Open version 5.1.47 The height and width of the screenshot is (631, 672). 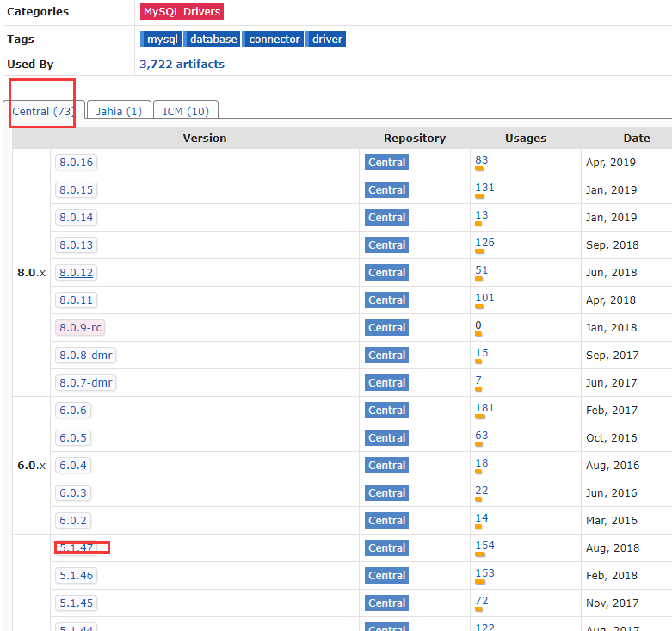point(76,547)
